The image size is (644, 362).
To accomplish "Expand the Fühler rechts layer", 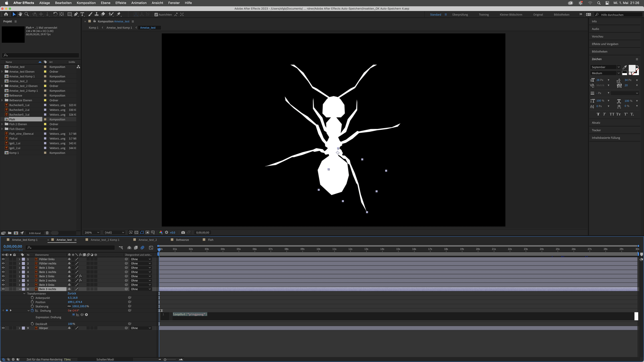I will (x=19, y=263).
